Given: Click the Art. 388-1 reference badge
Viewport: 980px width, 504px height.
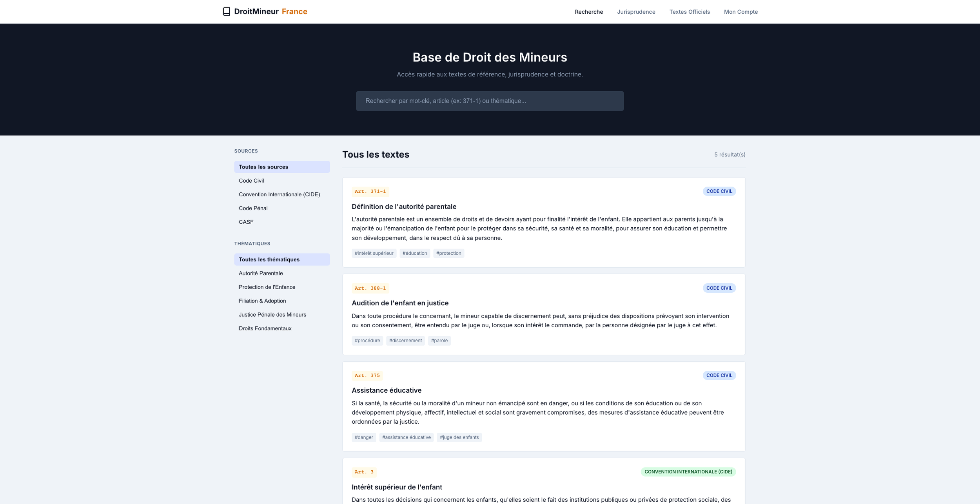Looking at the screenshot, I should pyautogui.click(x=370, y=288).
